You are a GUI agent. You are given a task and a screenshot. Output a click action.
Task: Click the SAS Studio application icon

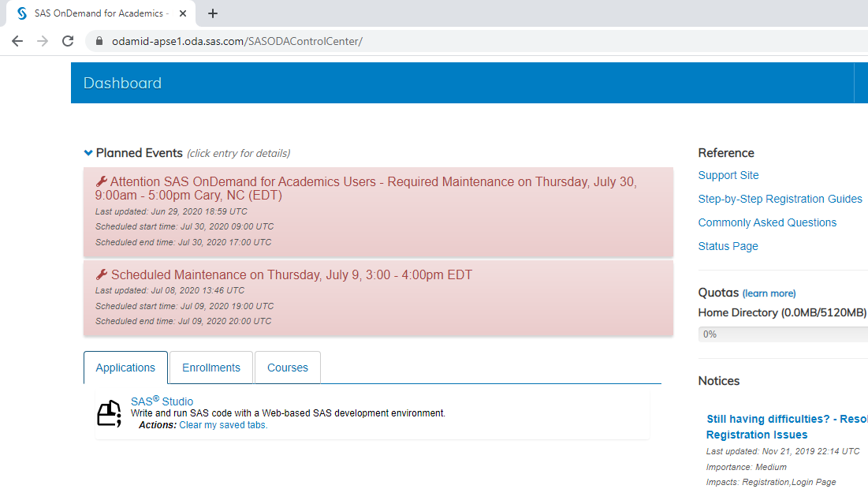click(x=109, y=413)
